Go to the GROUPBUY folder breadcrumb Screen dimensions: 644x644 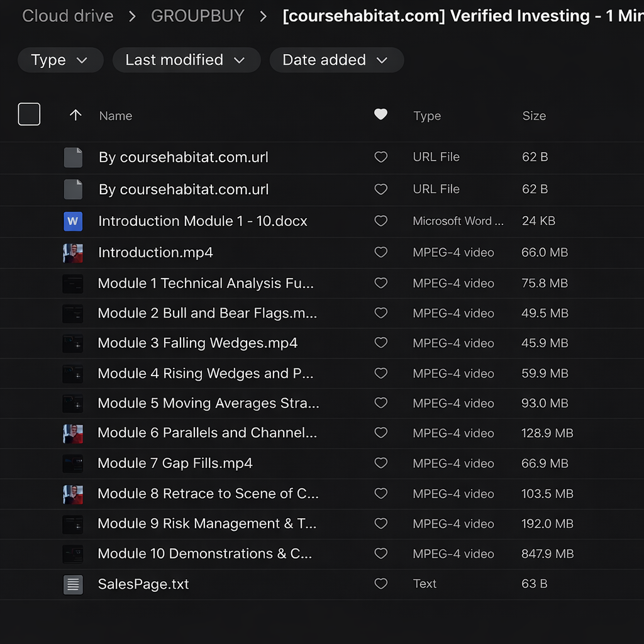click(197, 16)
